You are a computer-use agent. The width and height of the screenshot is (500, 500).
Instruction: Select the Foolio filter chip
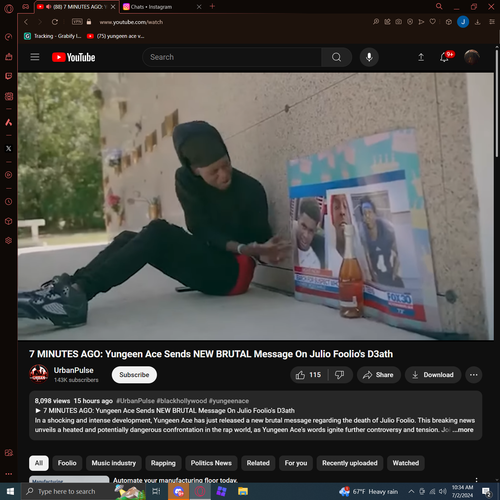(67, 463)
